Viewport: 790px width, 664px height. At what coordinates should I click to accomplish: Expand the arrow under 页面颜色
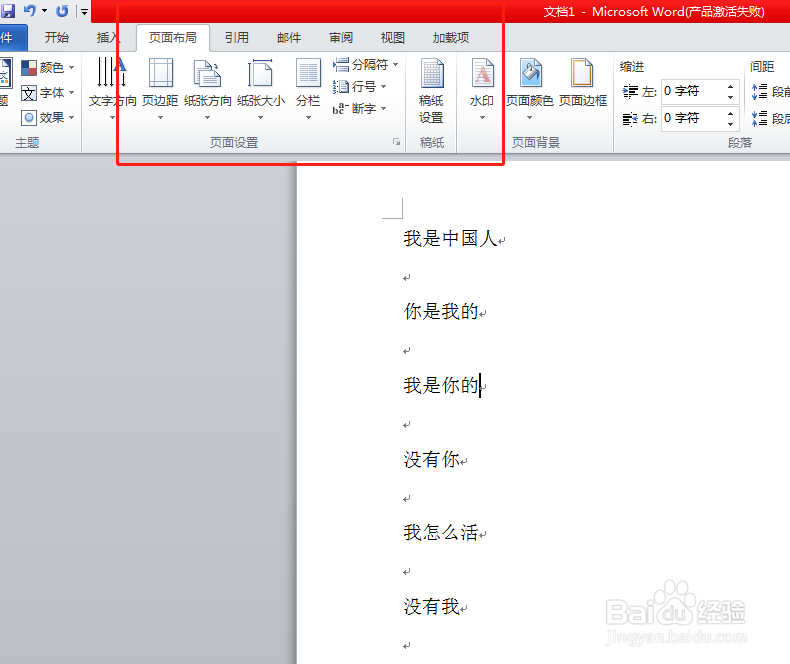[x=530, y=118]
